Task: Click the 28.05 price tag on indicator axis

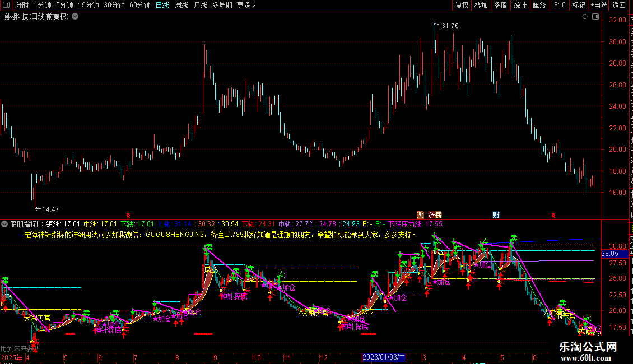Action: pos(615,254)
